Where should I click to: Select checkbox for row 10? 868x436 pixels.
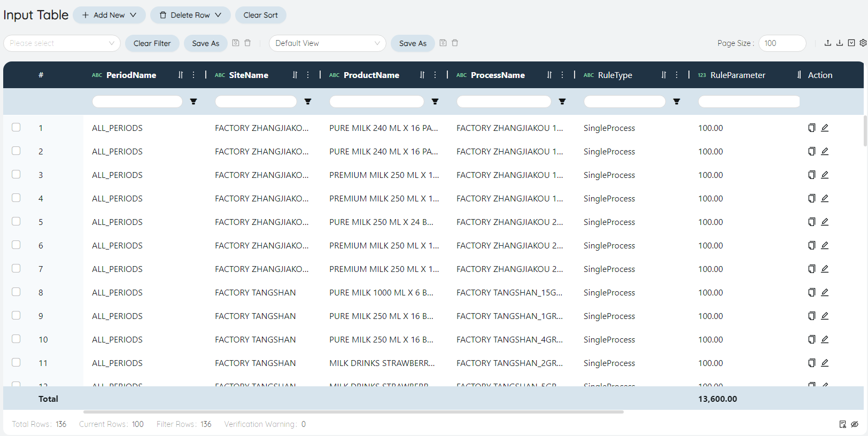pyautogui.click(x=16, y=339)
